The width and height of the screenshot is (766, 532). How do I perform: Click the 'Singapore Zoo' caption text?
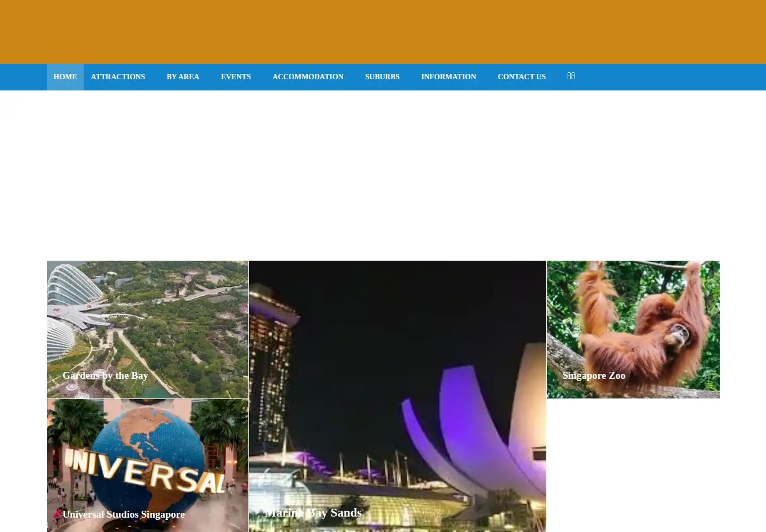tap(594, 376)
